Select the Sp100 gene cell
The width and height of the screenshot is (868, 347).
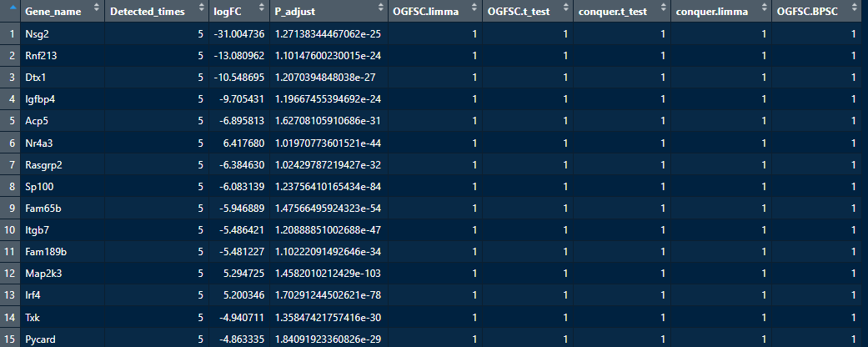pyautogui.click(x=62, y=186)
